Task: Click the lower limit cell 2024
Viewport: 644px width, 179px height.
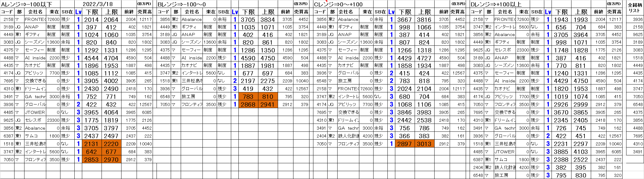Action: click(x=405, y=89)
